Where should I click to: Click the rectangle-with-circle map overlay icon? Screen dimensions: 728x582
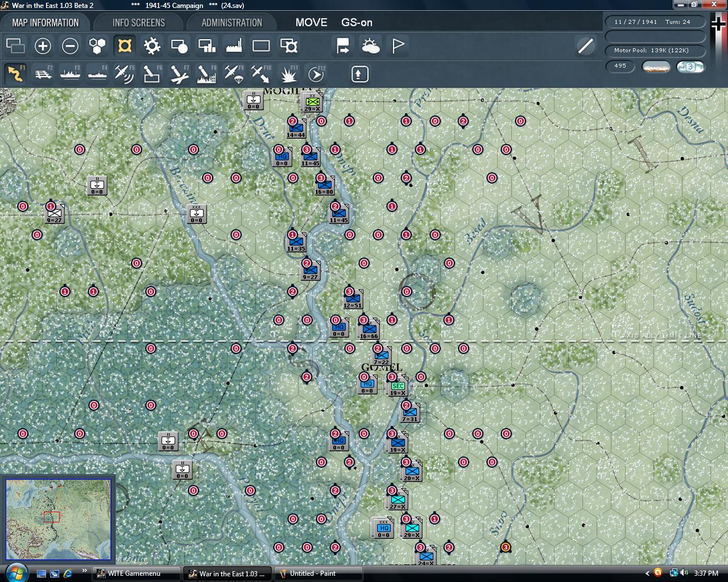[179, 45]
